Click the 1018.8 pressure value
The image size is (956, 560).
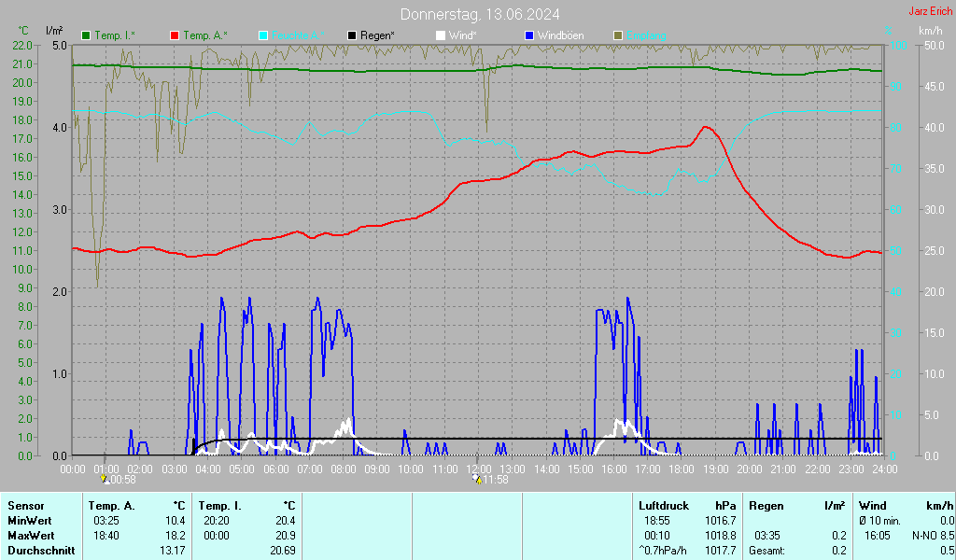tap(720, 536)
